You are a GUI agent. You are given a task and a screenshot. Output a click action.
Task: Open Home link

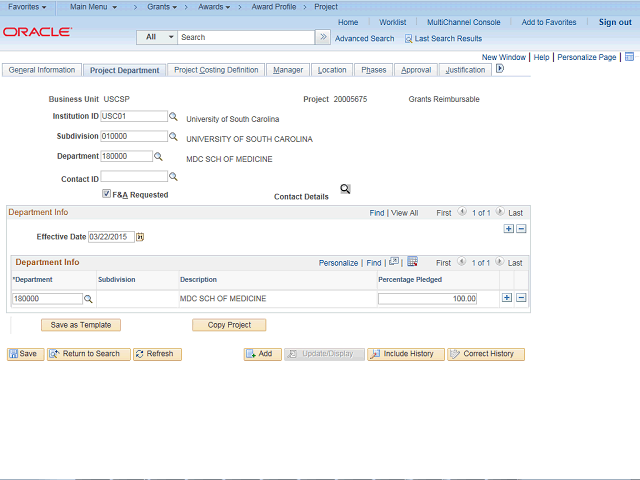pyautogui.click(x=348, y=22)
